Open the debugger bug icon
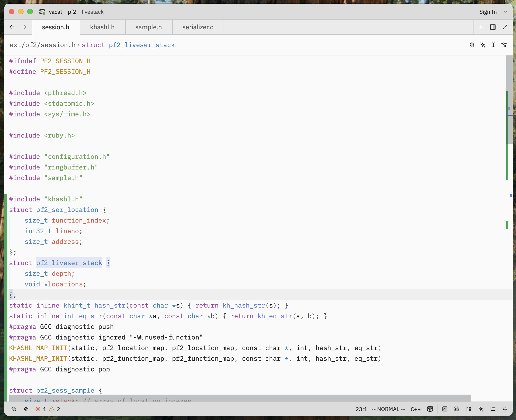This screenshot has height=420, width=516. (457, 409)
